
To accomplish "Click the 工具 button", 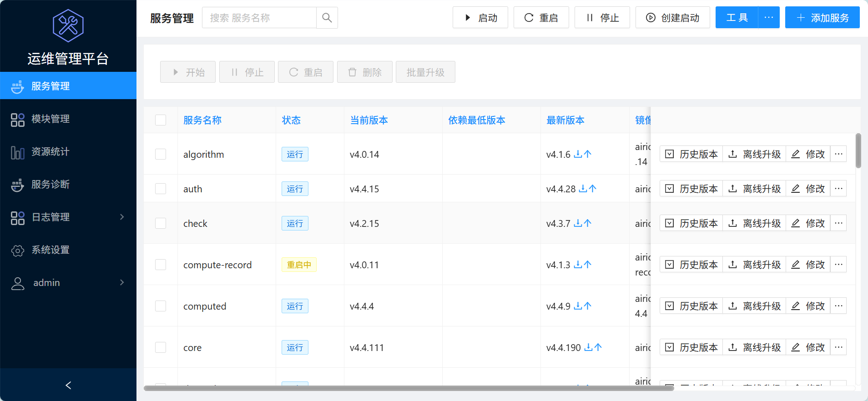I will pyautogui.click(x=737, y=18).
